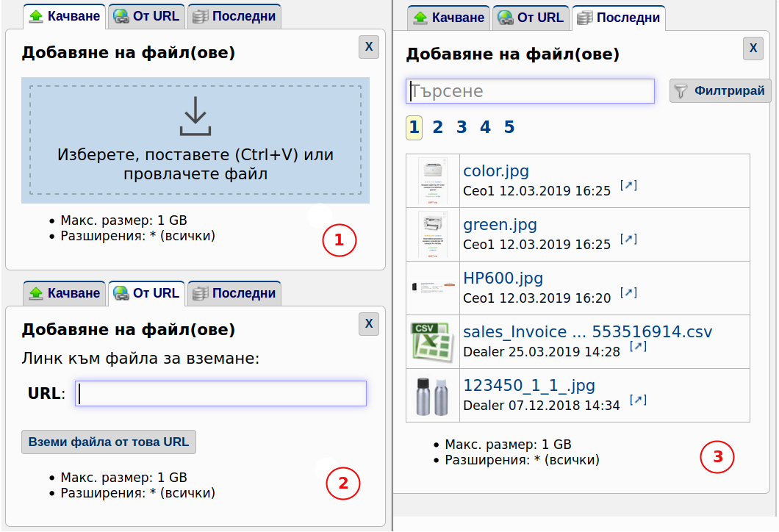Switch to От URL tab in panel 3
The image size is (779, 532).
[531, 18]
